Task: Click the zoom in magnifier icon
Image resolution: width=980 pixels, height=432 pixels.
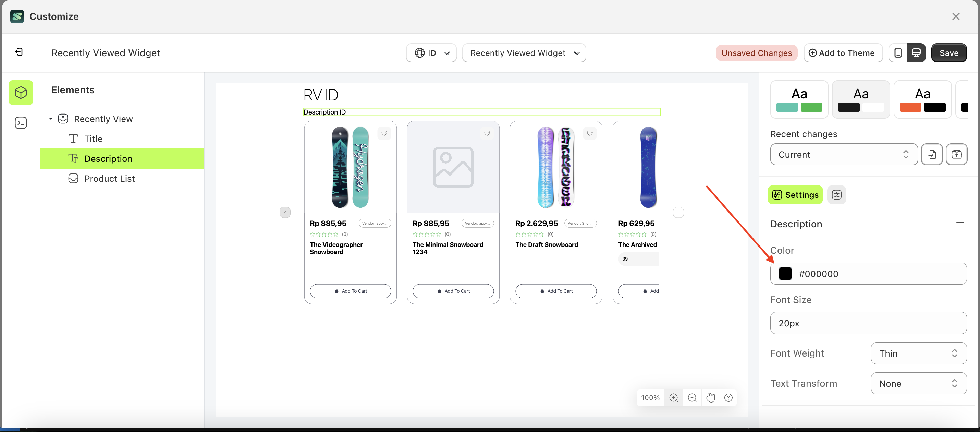Action: 674,397
